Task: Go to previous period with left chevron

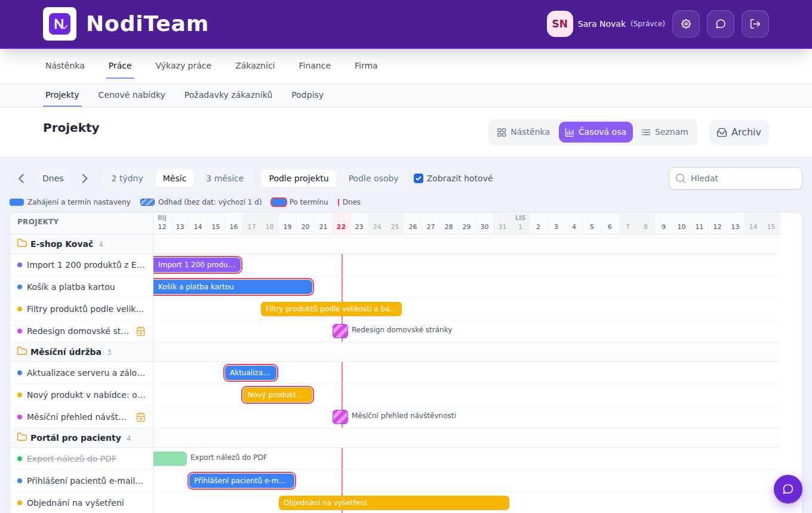Action: [x=21, y=178]
